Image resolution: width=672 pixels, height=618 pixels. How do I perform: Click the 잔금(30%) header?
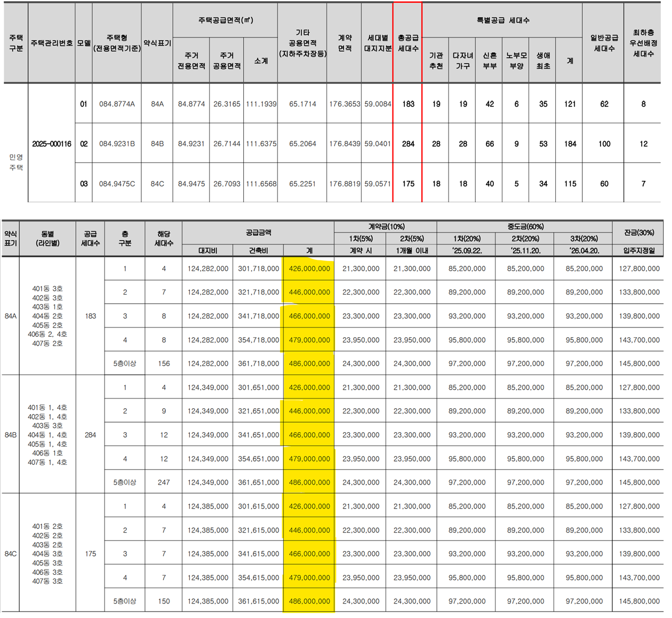pos(639,233)
